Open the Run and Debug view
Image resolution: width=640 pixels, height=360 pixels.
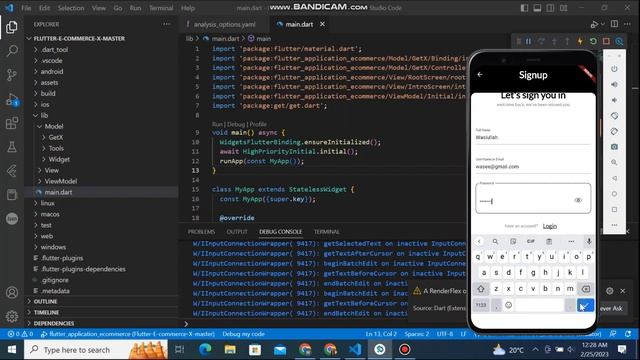pyautogui.click(x=12, y=100)
